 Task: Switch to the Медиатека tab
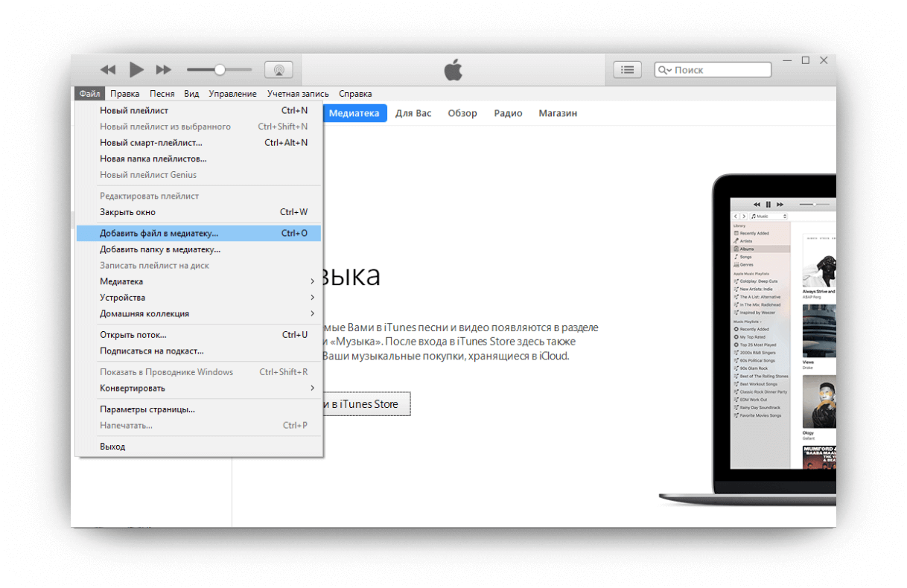(x=355, y=113)
